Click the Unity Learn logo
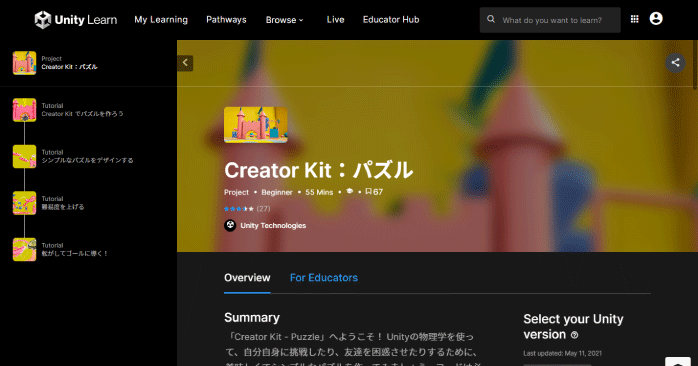Image resolution: width=698 pixels, height=366 pixels. pos(76,20)
